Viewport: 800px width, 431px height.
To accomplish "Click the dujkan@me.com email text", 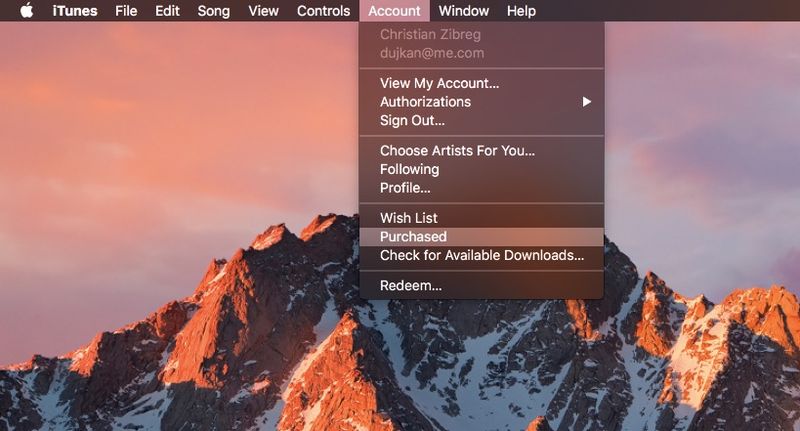I will pyautogui.click(x=432, y=53).
